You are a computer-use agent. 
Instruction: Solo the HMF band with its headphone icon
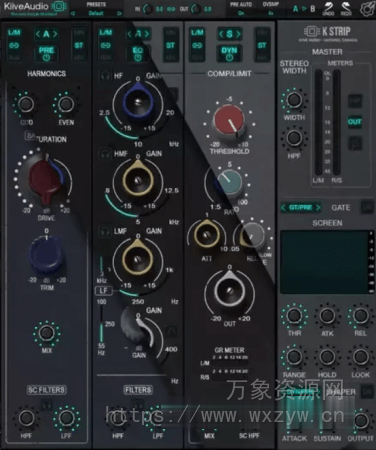coord(105,154)
